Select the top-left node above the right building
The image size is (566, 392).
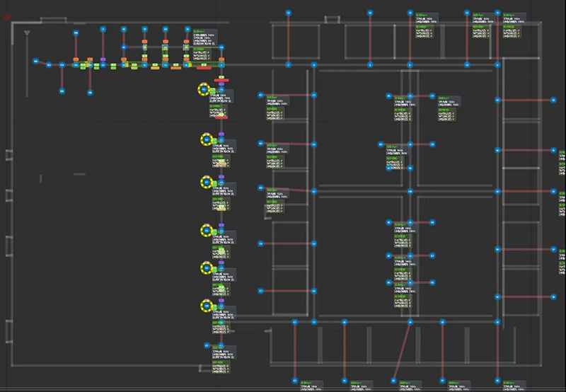tap(288, 13)
